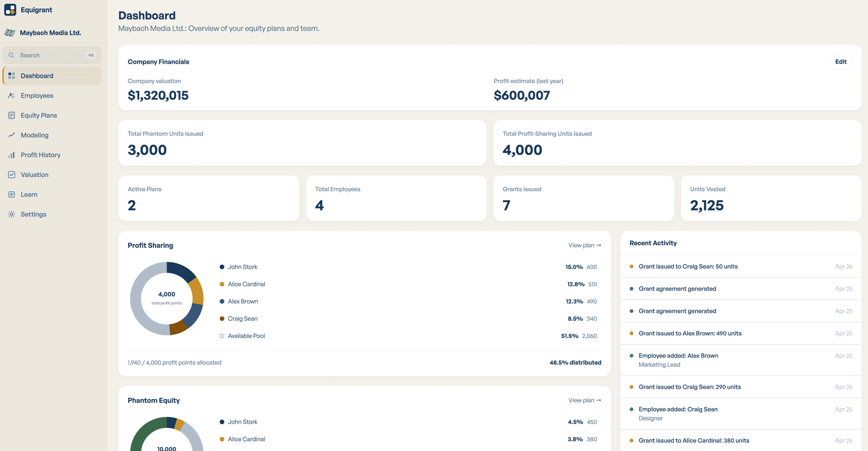Click the 48.5% distributed text

[x=575, y=362]
